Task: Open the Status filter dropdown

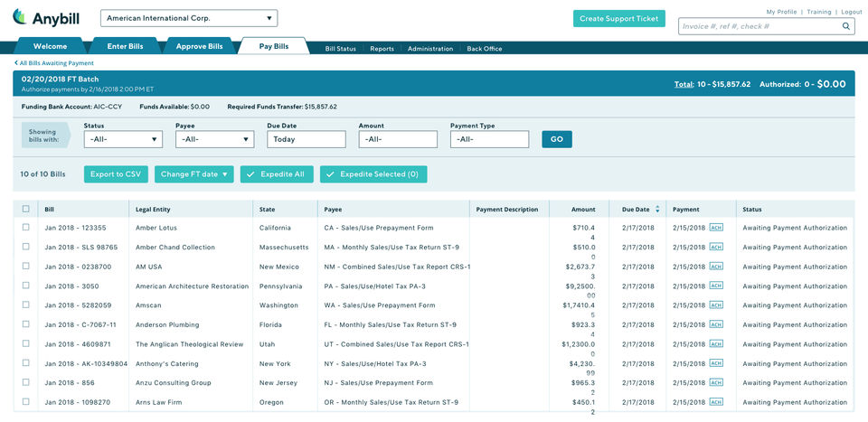Action: click(123, 139)
